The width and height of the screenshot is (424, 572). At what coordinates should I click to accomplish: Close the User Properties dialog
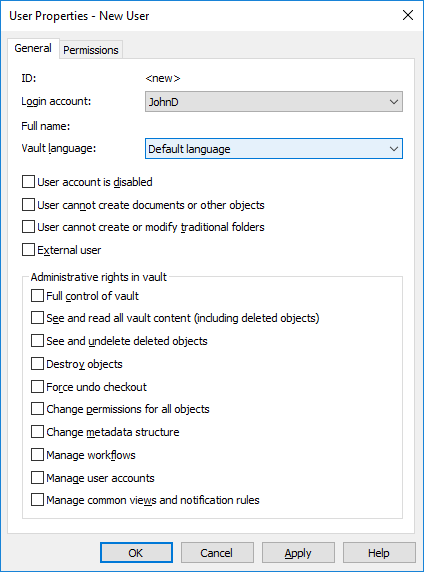408,15
